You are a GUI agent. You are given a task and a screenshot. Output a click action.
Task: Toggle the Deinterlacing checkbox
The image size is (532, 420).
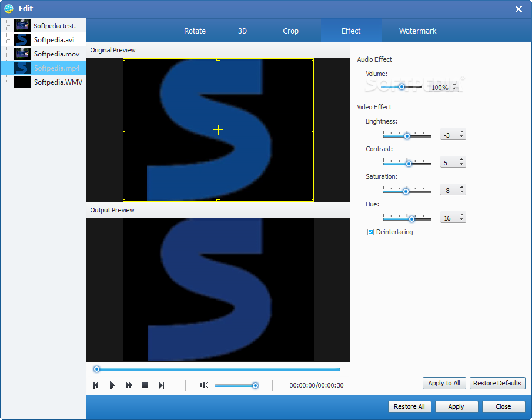point(370,232)
